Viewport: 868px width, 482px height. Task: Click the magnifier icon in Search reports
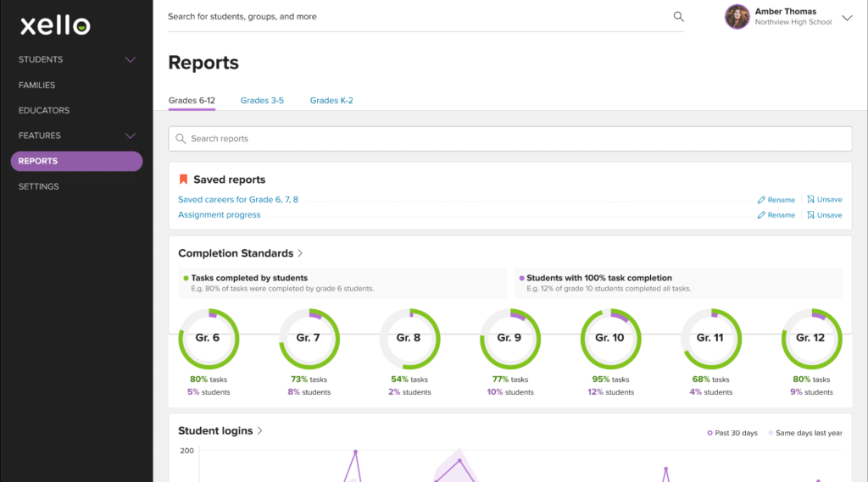pyautogui.click(x=181, y=138)
